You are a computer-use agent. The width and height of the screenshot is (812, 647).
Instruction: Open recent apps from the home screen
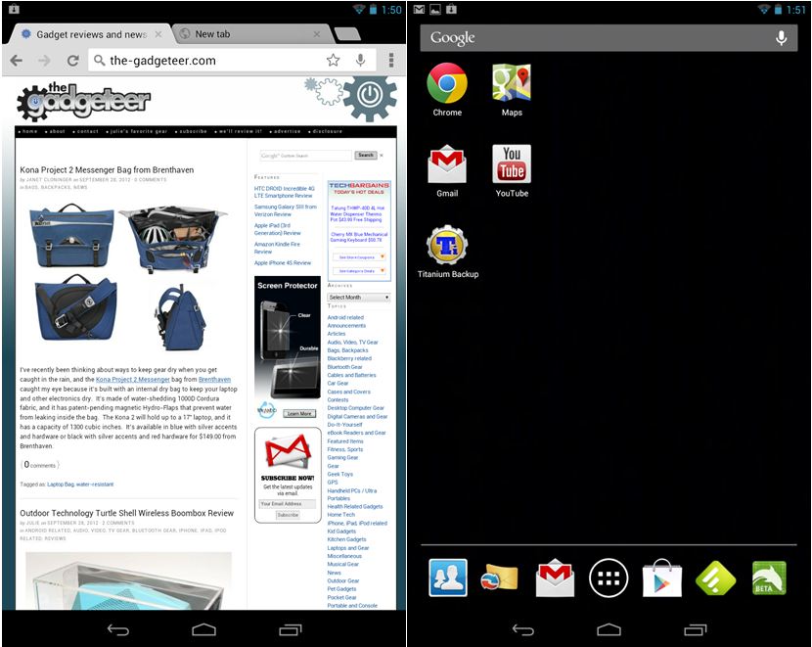click(x=695, y=629)
